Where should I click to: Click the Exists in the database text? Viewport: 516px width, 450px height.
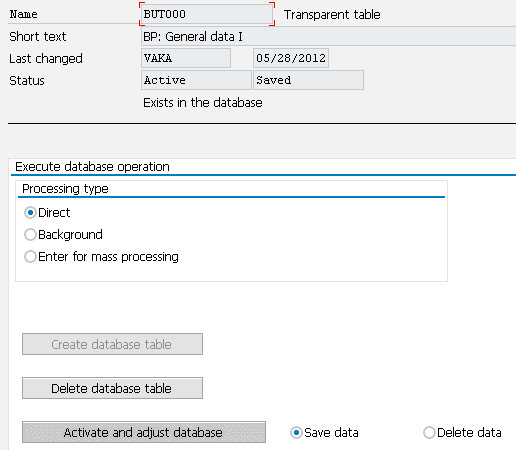click(x=203, y=103)
